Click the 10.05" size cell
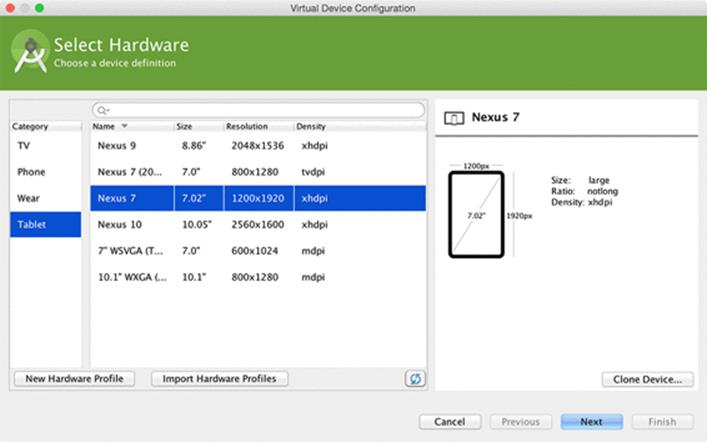 click(197, 224)
